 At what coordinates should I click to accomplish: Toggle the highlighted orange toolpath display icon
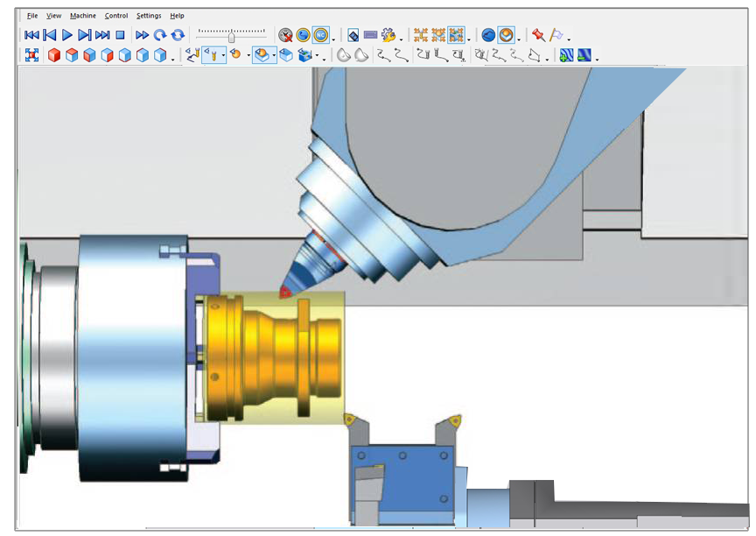(x=507, y=35)
